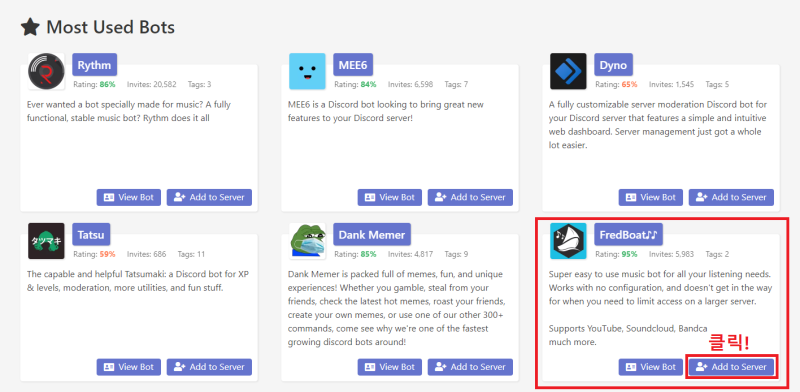Screen dimensions: 800x392
Task: Click Rythm's Tags: 3 text
Action: point(199,84)
